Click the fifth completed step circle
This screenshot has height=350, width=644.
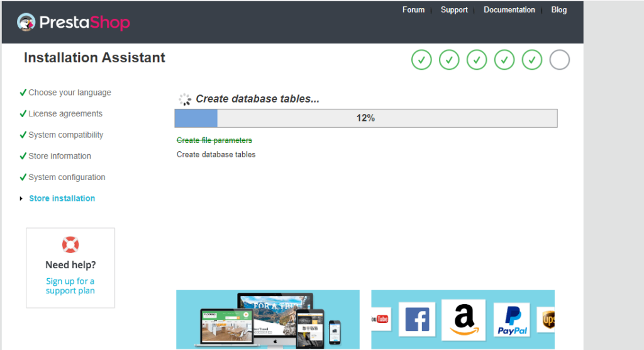532,60
